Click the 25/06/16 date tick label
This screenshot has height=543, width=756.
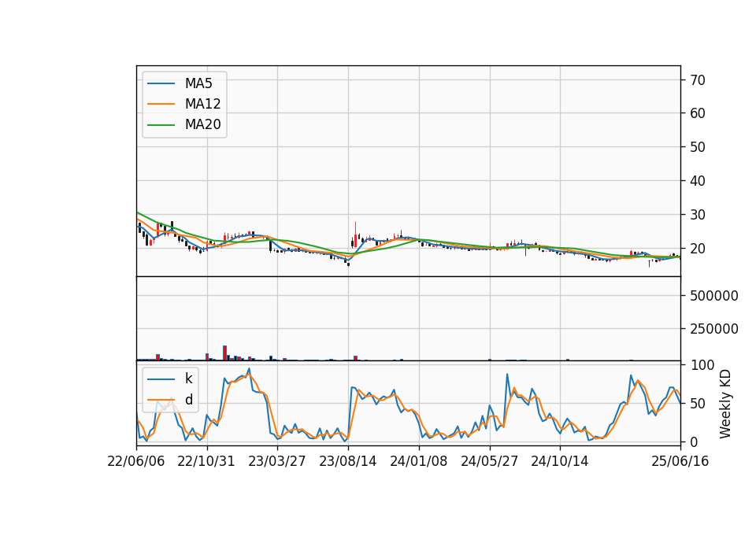pyautogui.click(x=680, y=461)
